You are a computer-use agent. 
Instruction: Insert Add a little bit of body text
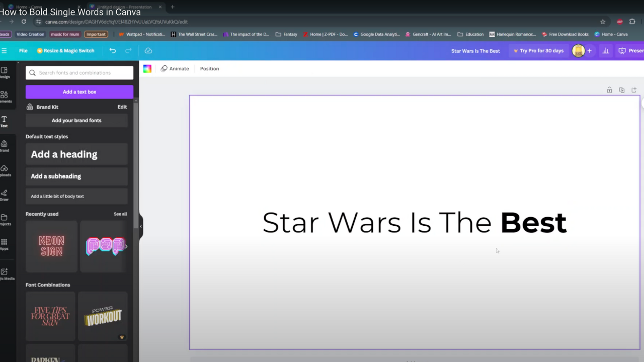pyautogui.click(x=76, y=197)
